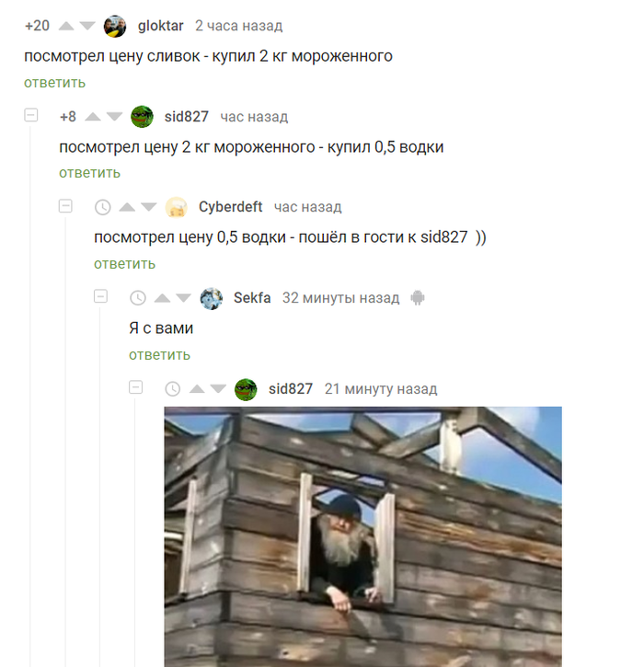
Task: Downvote gloktar's comment
Action: (87, 27)
